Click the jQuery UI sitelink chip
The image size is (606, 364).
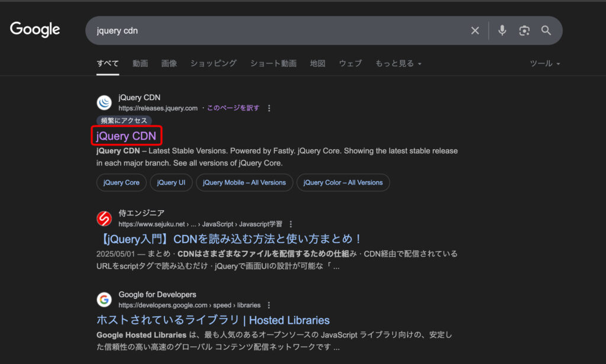coord(171,182)
